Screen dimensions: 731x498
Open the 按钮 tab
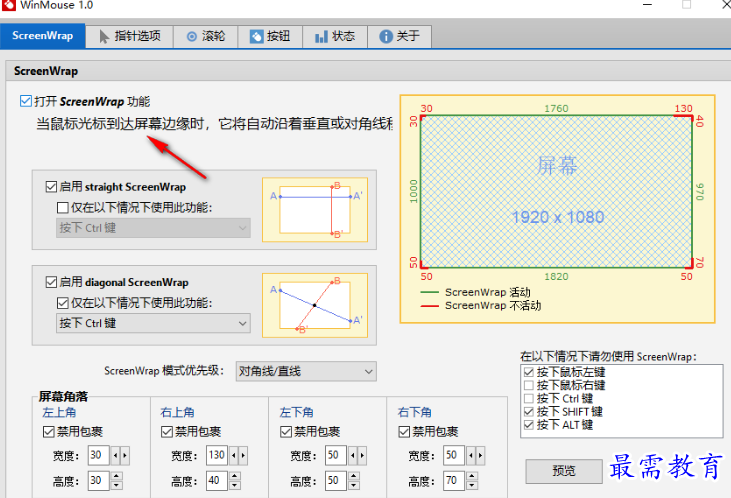(x=270, y=36)
